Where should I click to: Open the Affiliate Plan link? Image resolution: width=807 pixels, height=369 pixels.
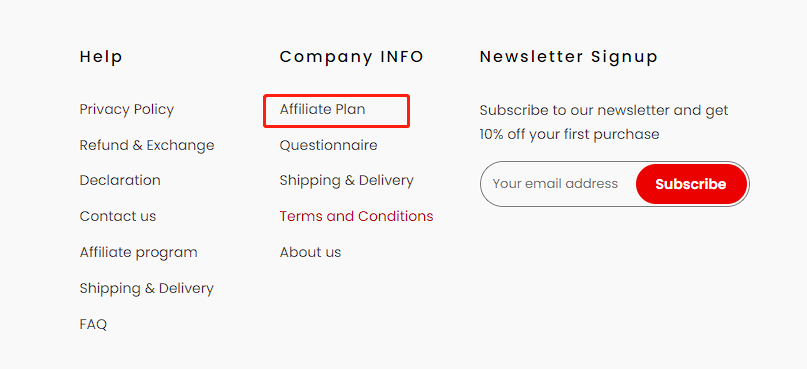tap(322, 110)
